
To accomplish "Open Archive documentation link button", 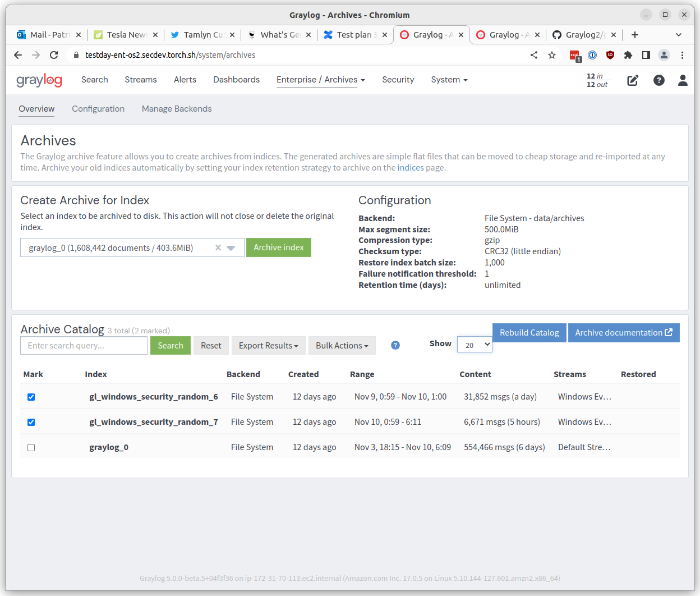I will click(624, 333).
